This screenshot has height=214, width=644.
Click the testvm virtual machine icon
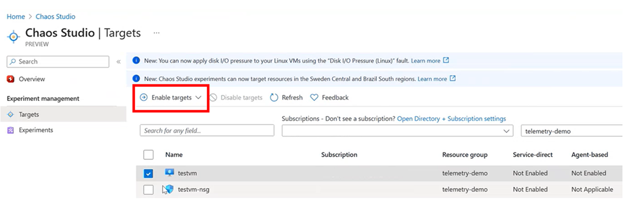[169, 173]
